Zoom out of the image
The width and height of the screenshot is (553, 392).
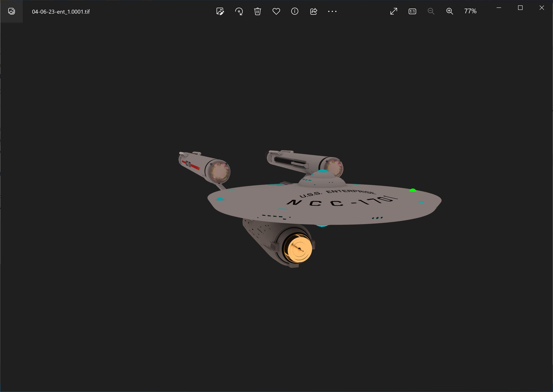(x=431, y=11)
